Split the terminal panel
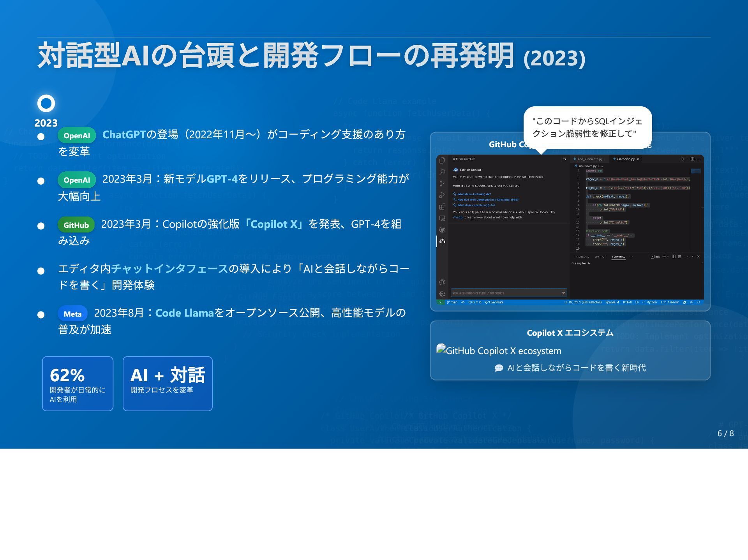The image size is (748, 560). [x=674, y=257]
